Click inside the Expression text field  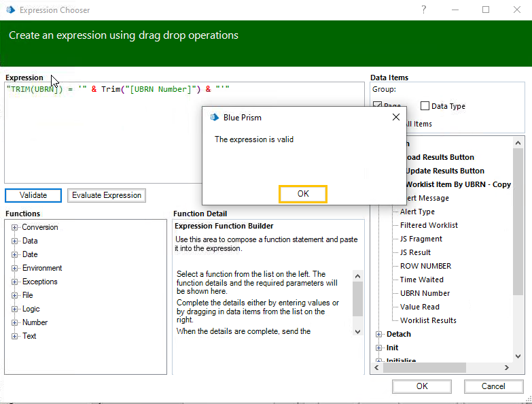[x=102, y=136]
